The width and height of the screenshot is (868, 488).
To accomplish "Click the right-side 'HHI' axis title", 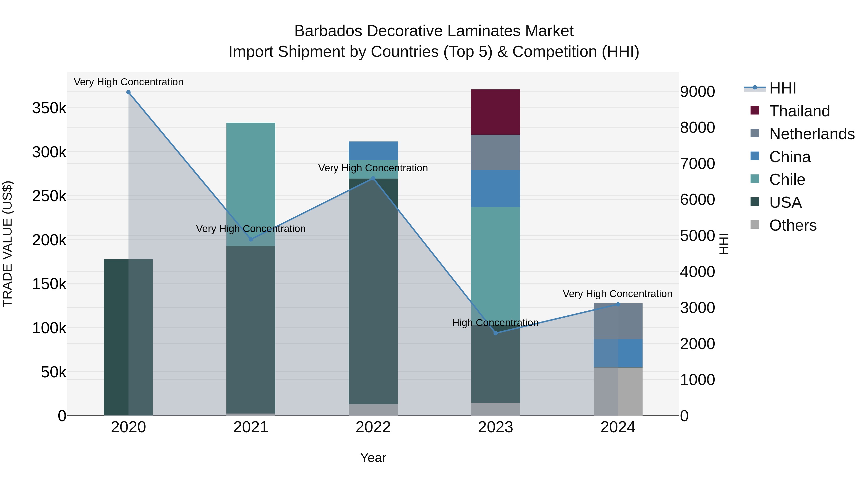I will click(x=724, y=244).
